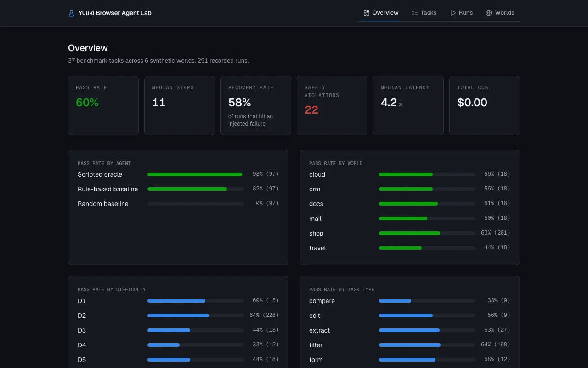This screenshot has width=588, height=368.
Task: Click the mail world row label
Action: click(x=315, y=218)
